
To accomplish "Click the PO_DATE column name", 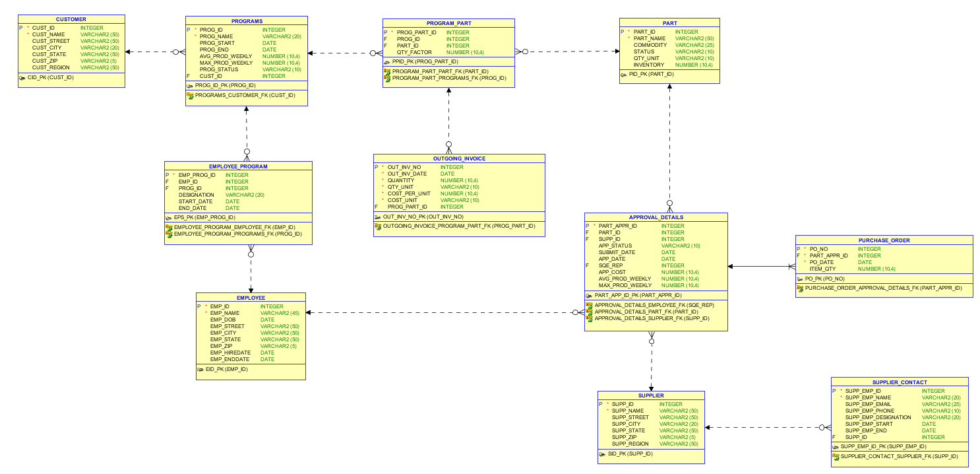I will (821, 262).
